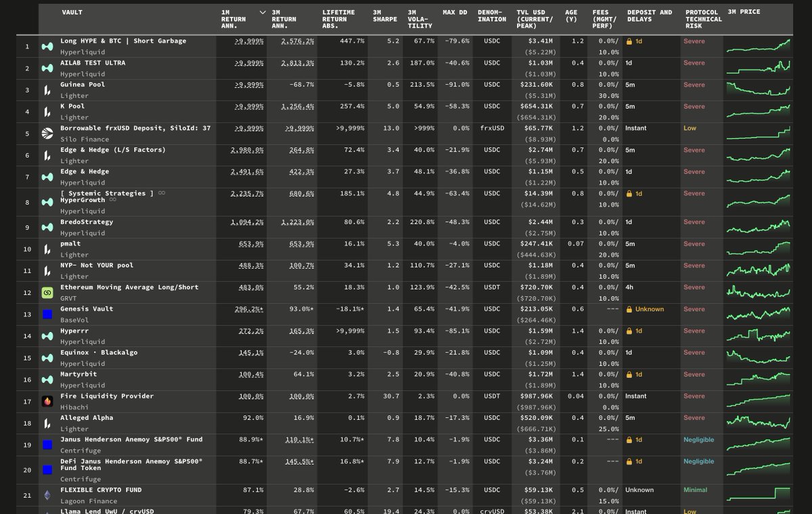
Task: Click Centrifuge protocol name under row 19
Action: pos(81,450)
